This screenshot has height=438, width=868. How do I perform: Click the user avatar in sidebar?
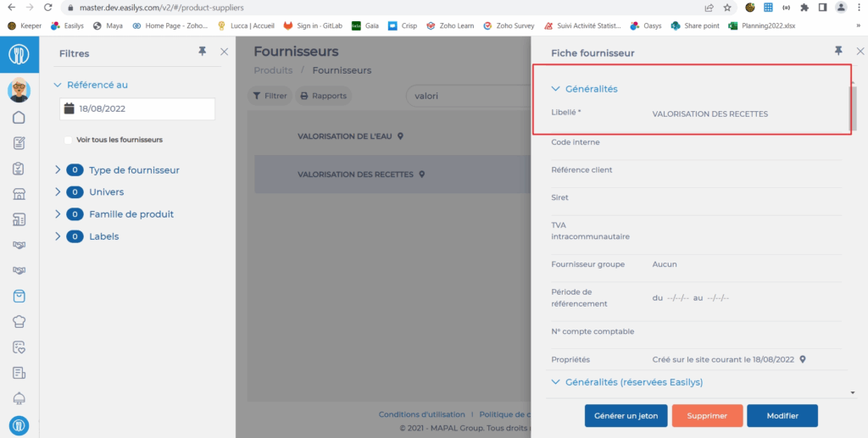tap(19, 88)
